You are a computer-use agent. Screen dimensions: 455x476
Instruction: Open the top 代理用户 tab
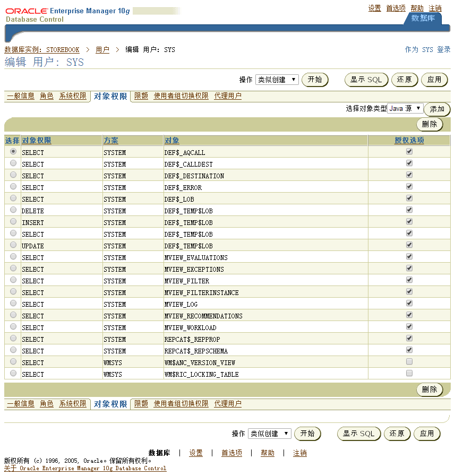click(228, 96)
